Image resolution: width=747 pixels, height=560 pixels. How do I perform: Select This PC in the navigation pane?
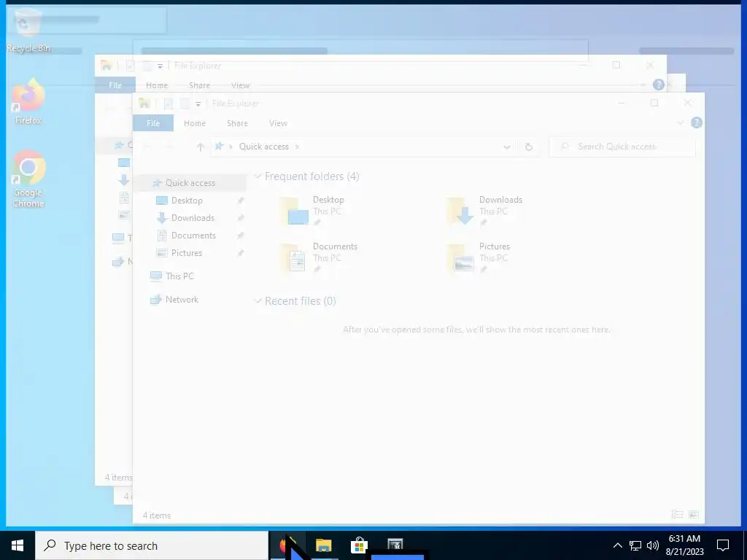179,276
